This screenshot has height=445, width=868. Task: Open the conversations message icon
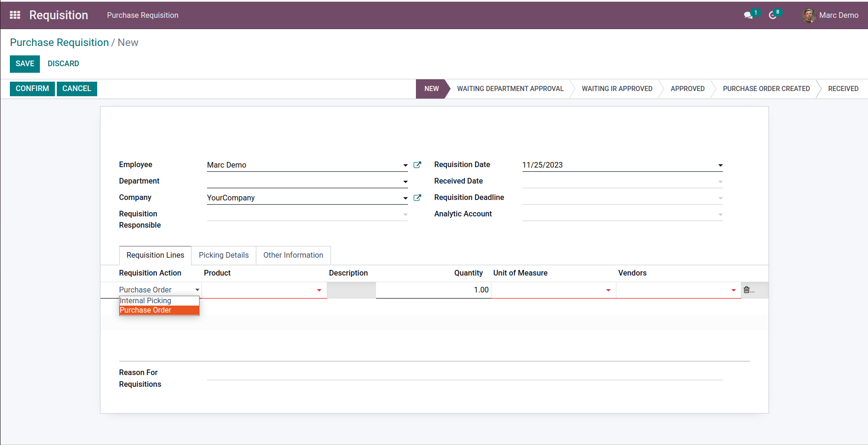(748, 15)
